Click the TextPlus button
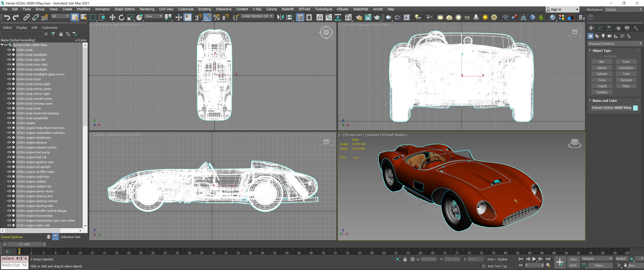Image resolution: width=644 pixels, height=270 pixels. (602, 92)
